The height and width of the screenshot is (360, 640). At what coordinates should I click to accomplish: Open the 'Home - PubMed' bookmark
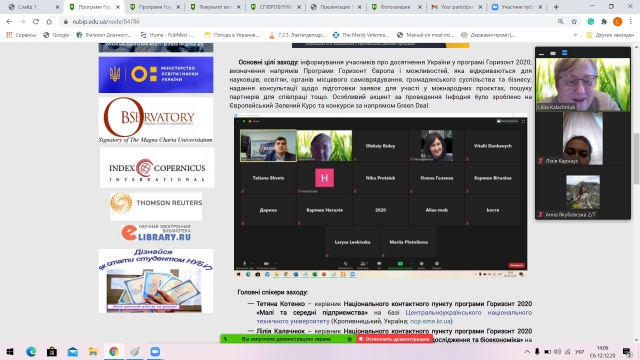point(167,35)
